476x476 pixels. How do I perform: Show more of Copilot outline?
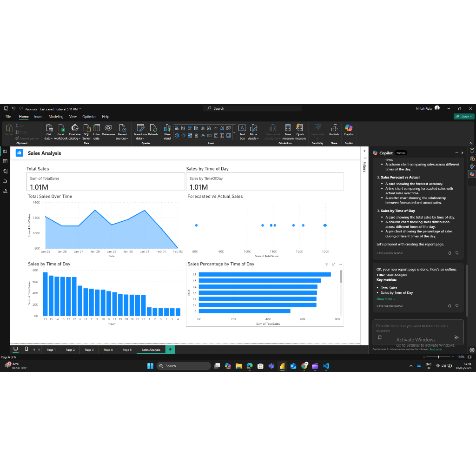pyautogui.click(x=386, y=299)
